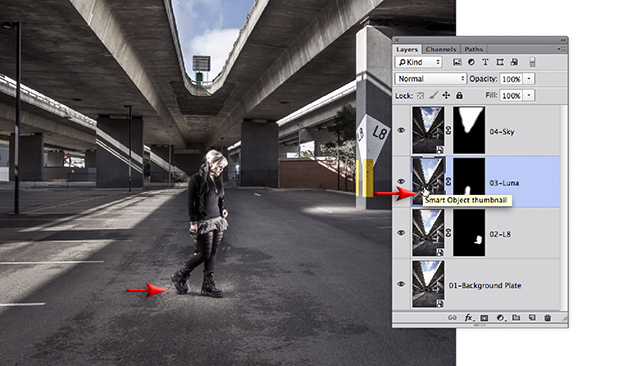Toggle mask link on 02-L8 layer
This screenshot has height=366, width=620.
pos(448,233)
